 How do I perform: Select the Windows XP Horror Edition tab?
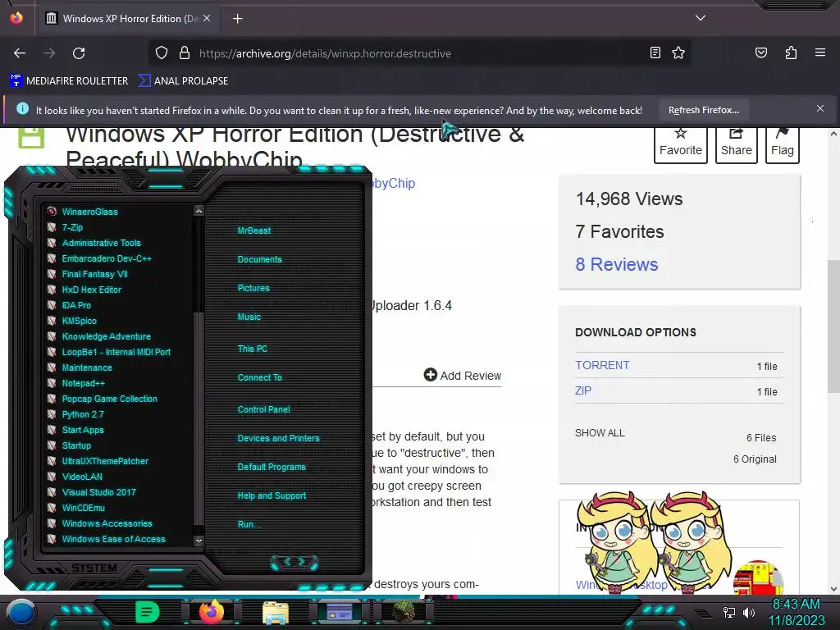127,19
